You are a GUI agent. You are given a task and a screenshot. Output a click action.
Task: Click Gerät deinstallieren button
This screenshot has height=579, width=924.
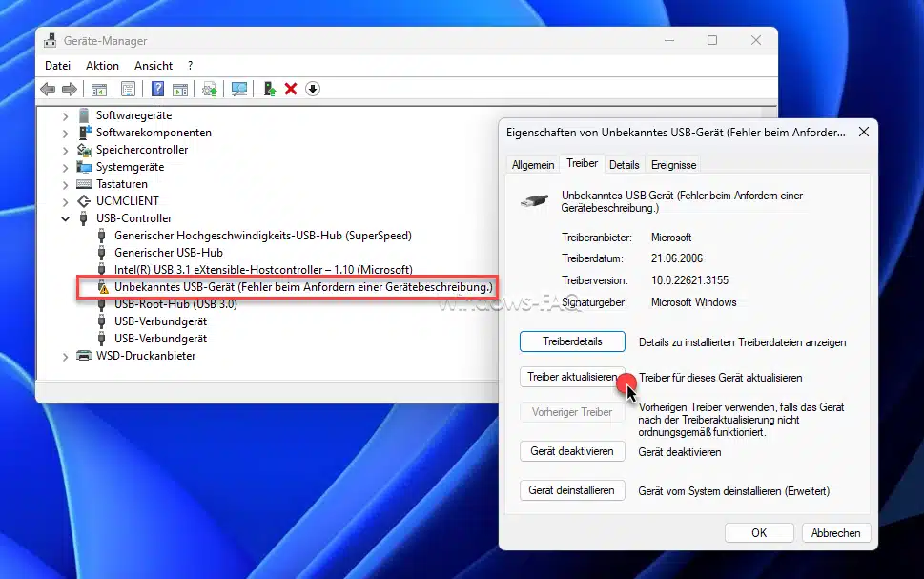[x=572, y=490]
